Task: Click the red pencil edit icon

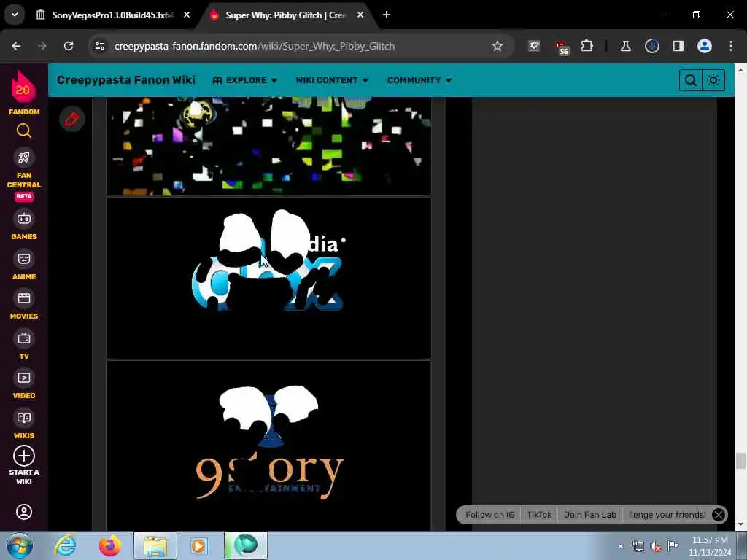Action: click(72, 119)
